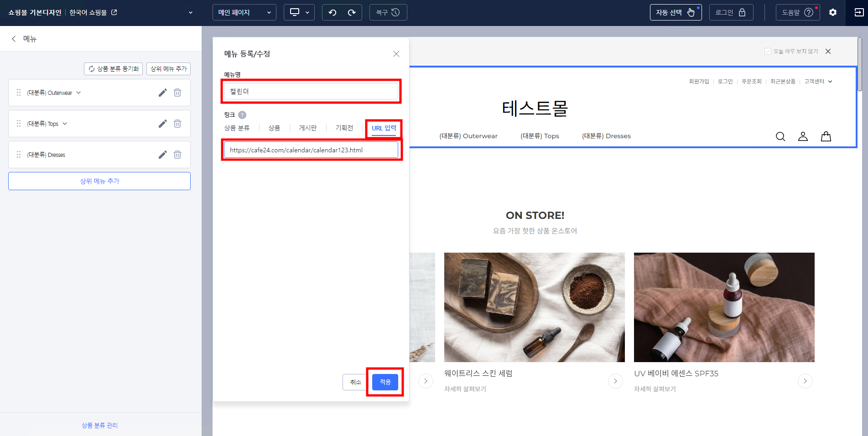
Task: Select the URL 입력 tab
Action: click(x=384, y=128)
